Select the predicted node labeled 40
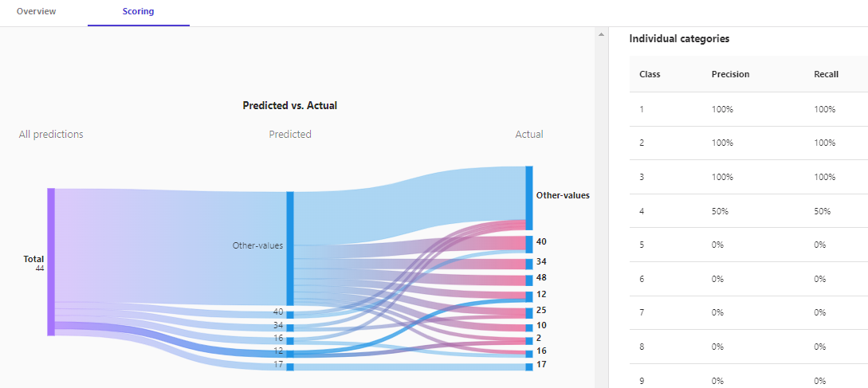 pyautogui.click(x=290, y=312)
